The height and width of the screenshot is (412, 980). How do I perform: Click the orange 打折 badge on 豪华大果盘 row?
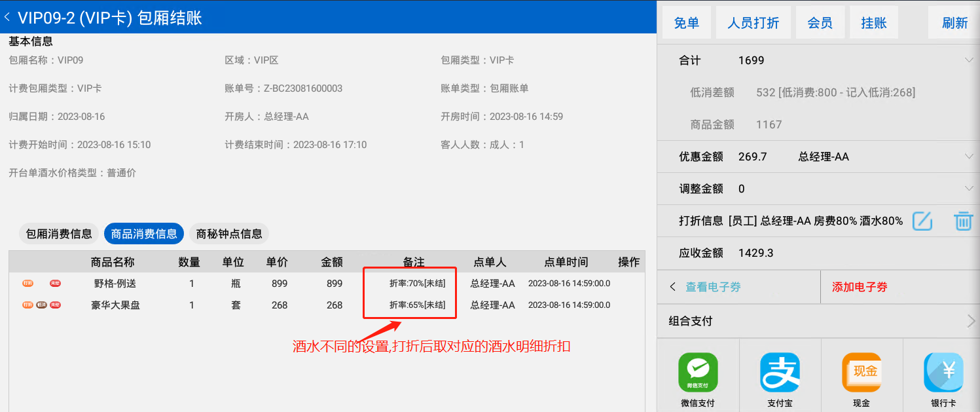coord(27,305)
